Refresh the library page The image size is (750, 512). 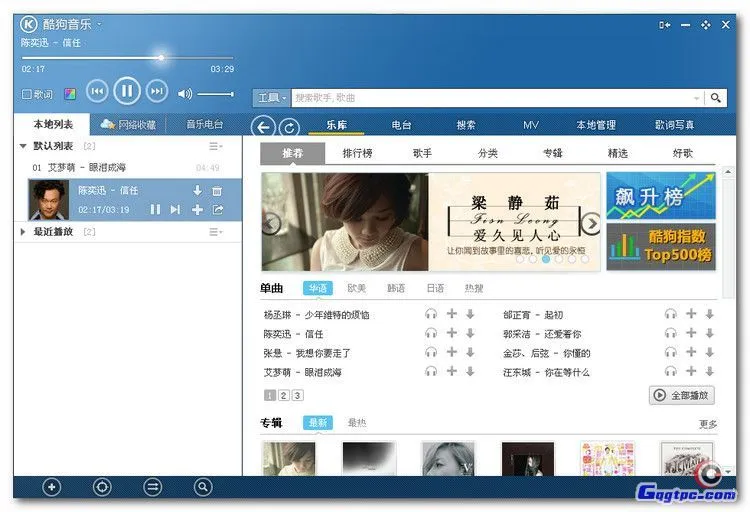tap(289, 128)
